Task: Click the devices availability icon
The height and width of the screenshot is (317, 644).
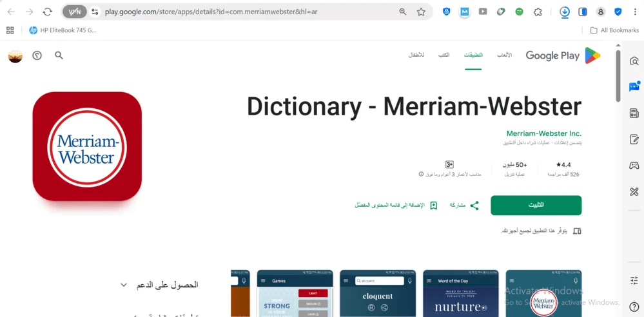Action: 577,231
